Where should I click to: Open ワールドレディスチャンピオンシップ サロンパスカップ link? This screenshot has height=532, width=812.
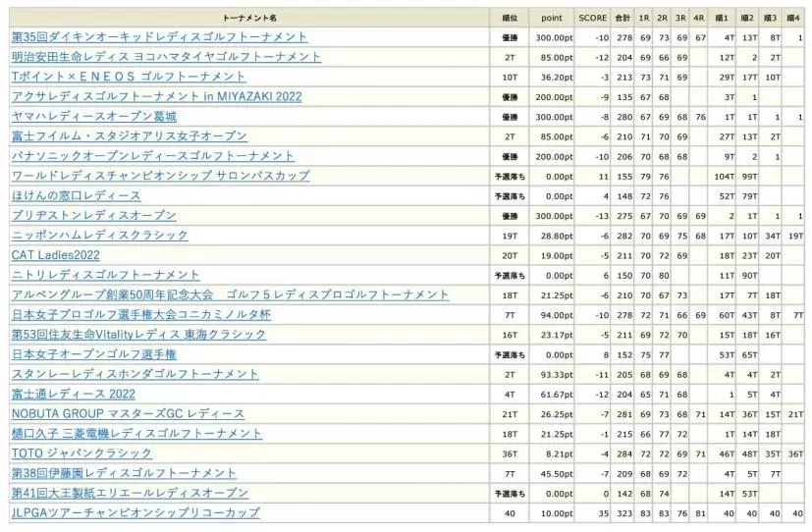[x=160, y=176]
